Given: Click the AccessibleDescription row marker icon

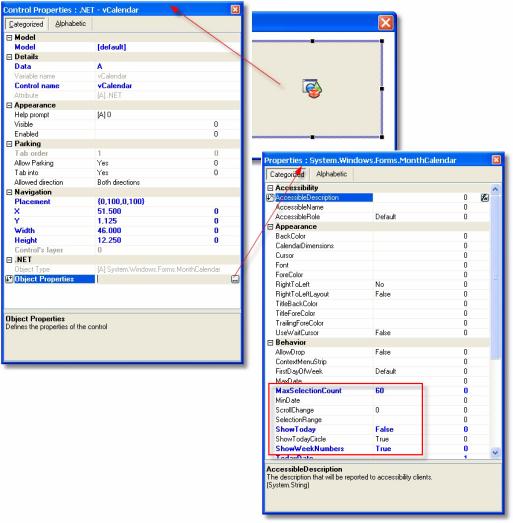Looking at the screenshot, I should [x=270, y=197].
